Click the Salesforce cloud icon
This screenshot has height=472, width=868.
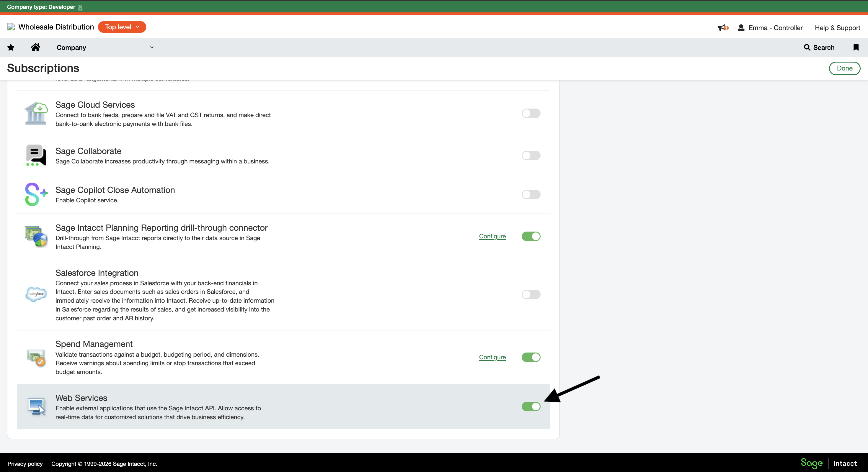click(36, 294)
